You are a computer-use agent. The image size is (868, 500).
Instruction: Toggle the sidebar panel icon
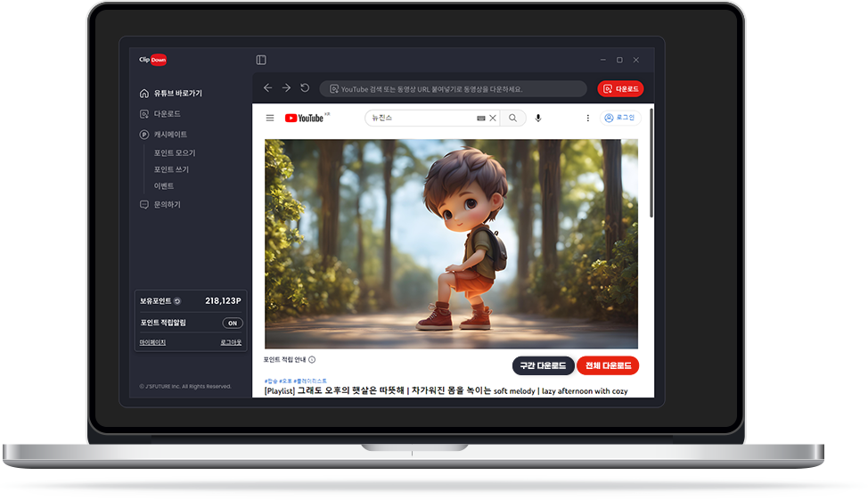point(261,60)
